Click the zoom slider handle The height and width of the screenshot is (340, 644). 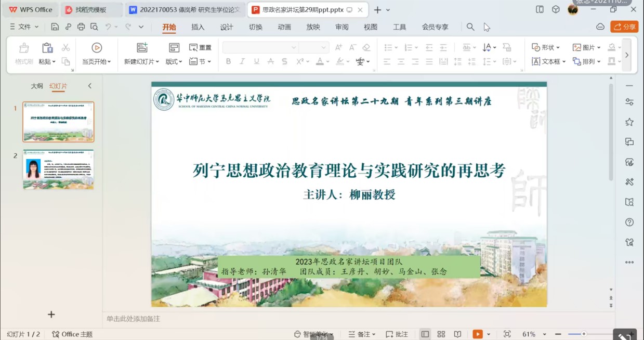[x=584, y=334]
